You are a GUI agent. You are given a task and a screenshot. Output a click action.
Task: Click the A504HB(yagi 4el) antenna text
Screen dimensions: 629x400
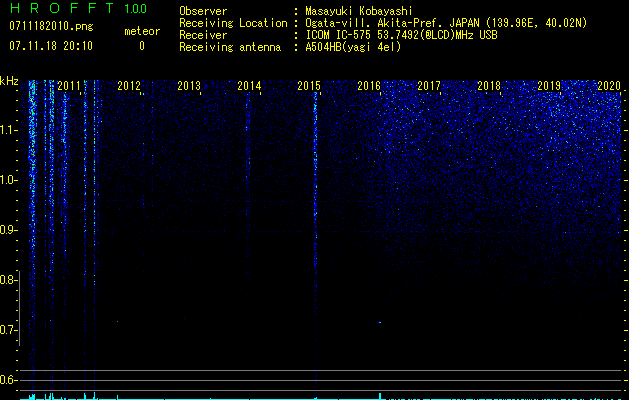tap(353, 47)
